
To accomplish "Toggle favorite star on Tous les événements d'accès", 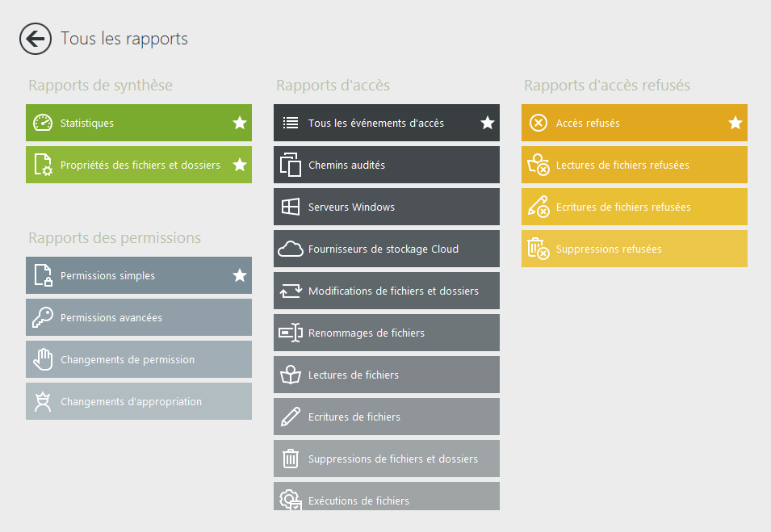I will [x=488, y=123].
